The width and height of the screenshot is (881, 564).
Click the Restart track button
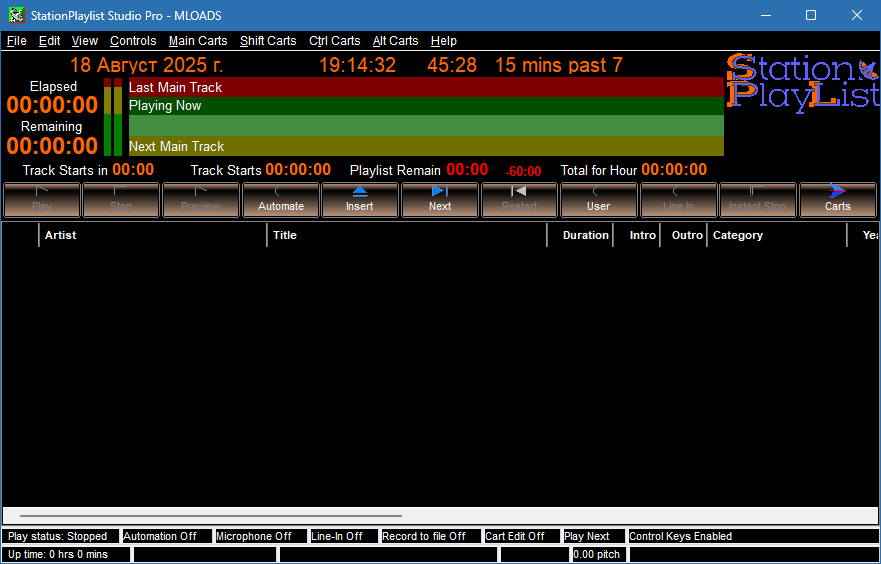[519, 200]
